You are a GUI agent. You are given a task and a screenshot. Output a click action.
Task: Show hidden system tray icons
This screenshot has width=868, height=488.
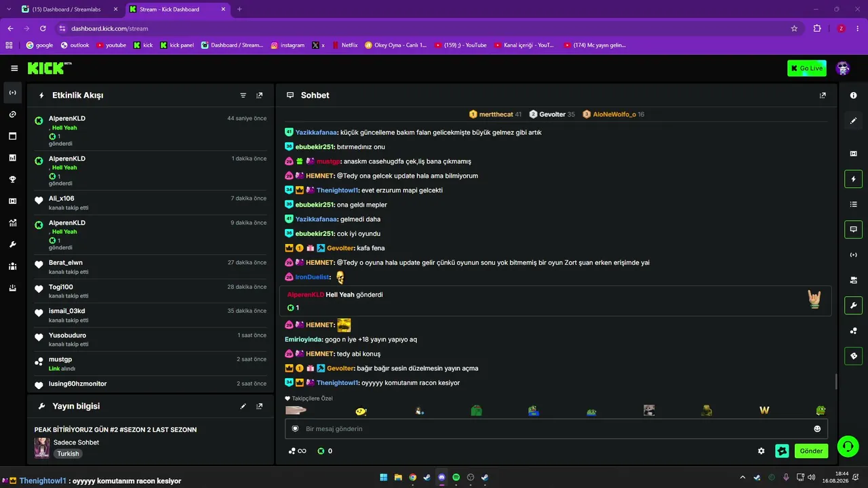(743, 477)
